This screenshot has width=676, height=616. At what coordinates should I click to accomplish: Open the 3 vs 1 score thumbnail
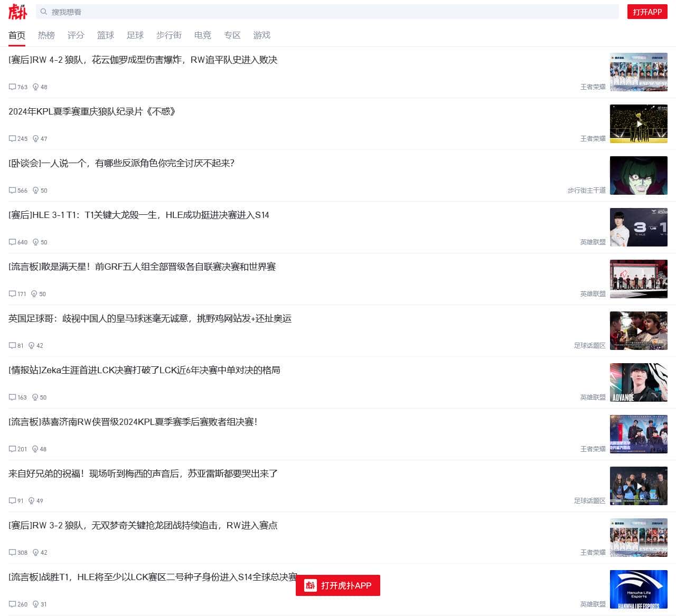(639, 227)
